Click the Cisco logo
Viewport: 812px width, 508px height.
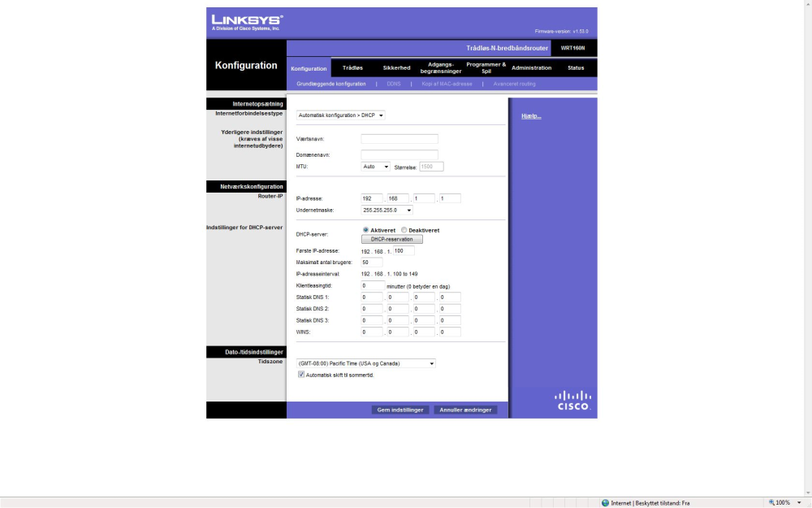(572, 401)
